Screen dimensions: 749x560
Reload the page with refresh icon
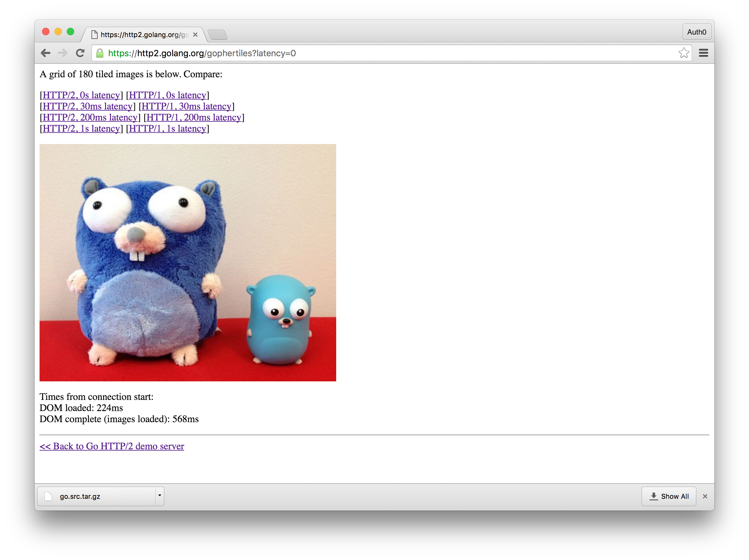80,53
